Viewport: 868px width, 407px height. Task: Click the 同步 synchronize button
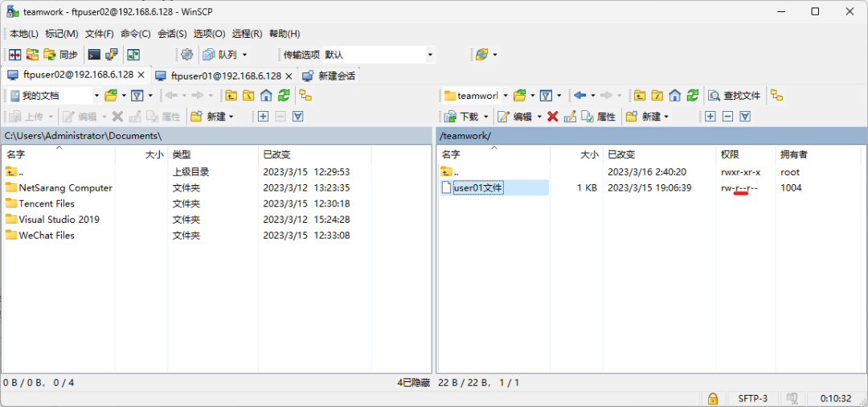[x=61, y=55]
